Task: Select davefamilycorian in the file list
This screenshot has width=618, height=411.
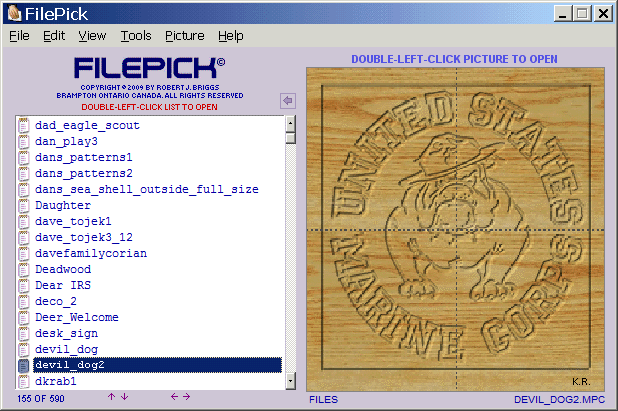Action: point(91,253)
